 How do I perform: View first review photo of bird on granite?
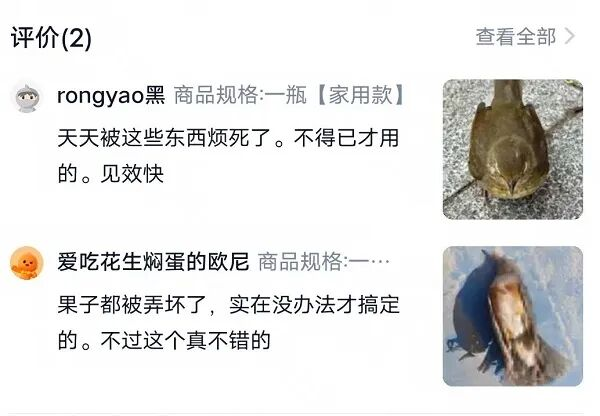(513, 149)
